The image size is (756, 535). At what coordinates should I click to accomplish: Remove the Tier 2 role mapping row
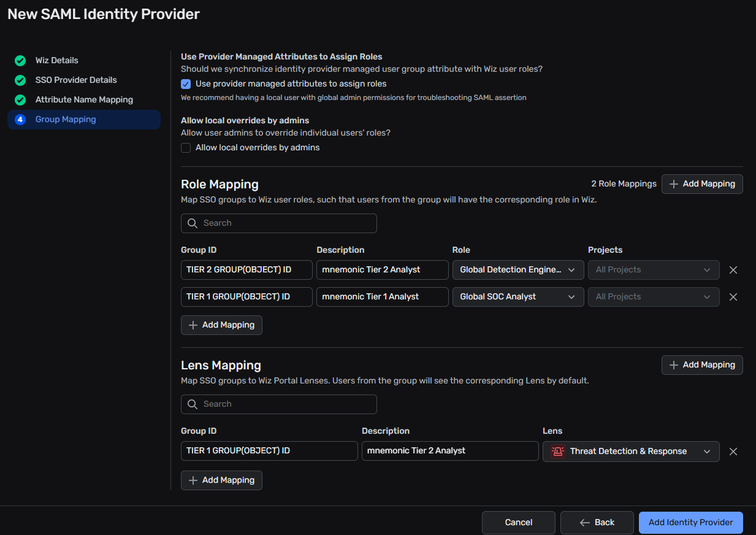[x=733, y=270]
